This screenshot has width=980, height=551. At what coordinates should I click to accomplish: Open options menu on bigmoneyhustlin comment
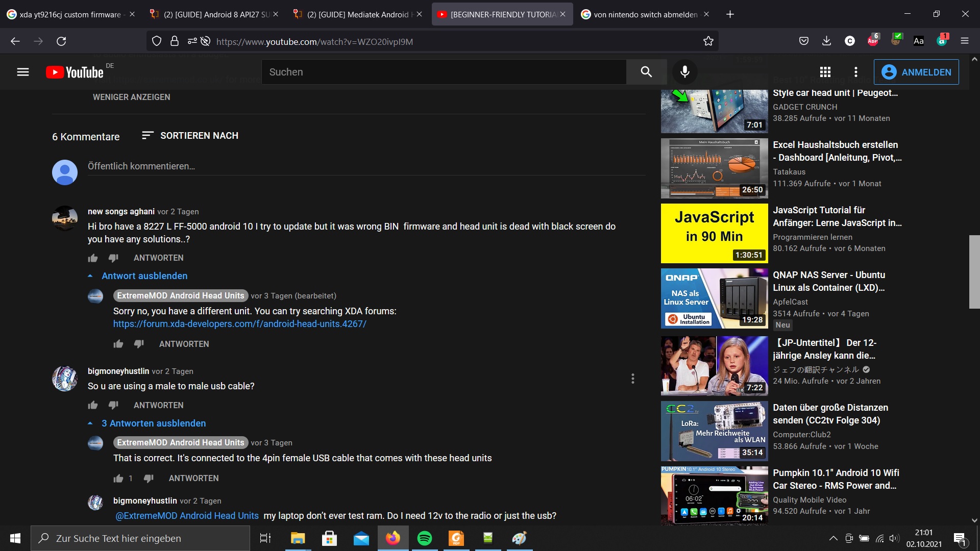[x=632, y=379]
